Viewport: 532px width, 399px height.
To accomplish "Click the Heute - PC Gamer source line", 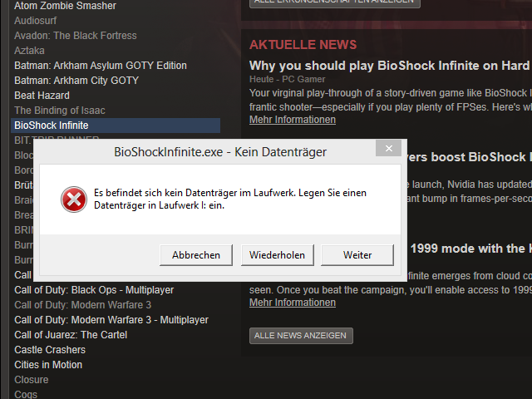I will click(x=287, y=80).
